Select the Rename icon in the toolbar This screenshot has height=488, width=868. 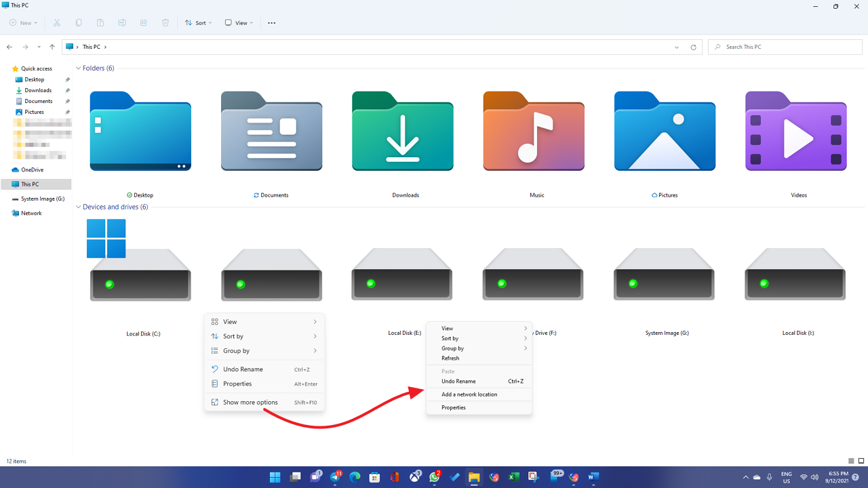pos(122,22)
